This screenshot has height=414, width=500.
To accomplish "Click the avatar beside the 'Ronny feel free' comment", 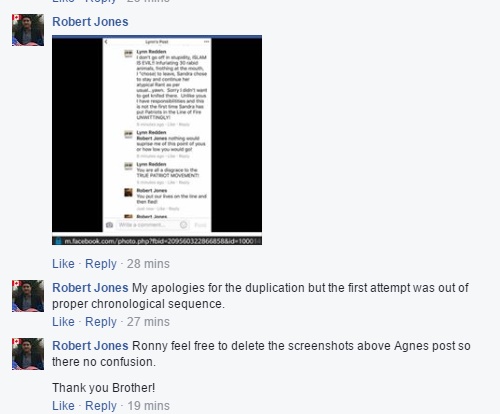I will (28, 354).
